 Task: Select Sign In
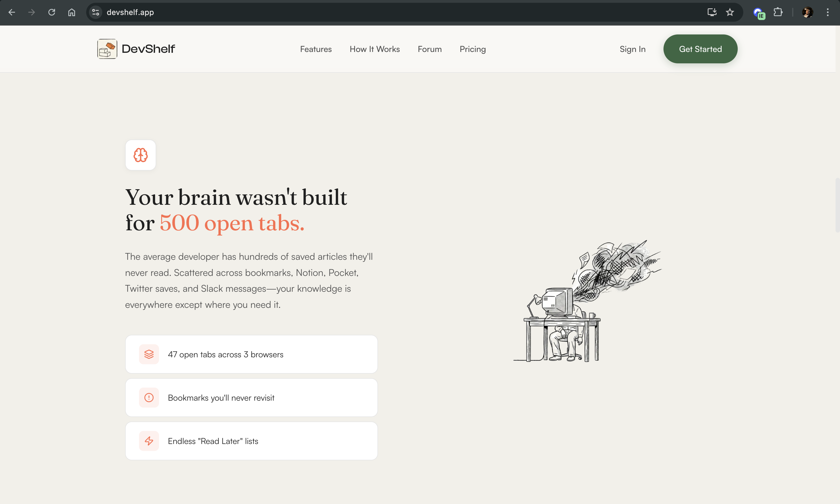point(632,49)
